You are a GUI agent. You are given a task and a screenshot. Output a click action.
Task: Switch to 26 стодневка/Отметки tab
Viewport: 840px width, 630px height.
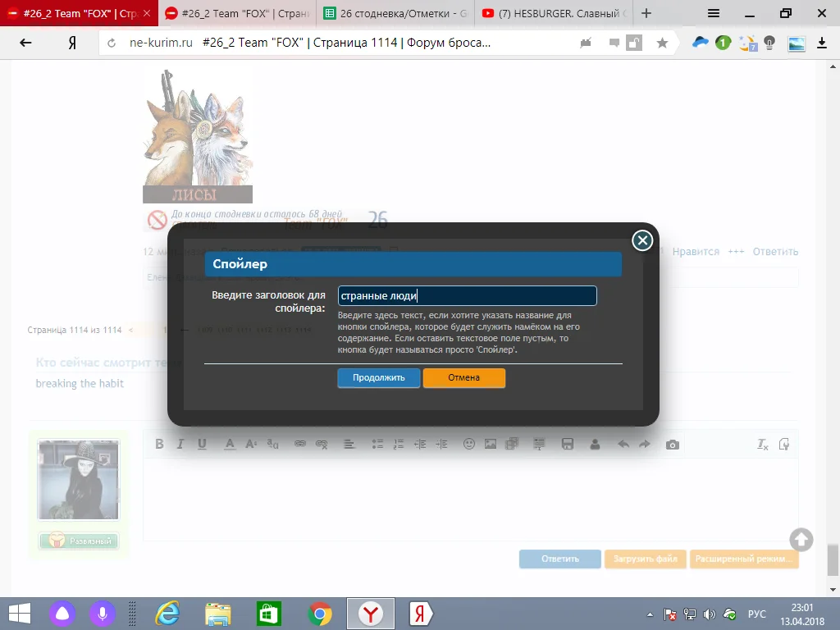point(395,13)
